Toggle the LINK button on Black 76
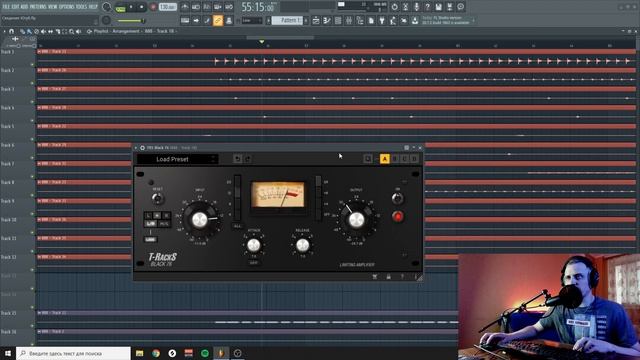 (151, 240)
